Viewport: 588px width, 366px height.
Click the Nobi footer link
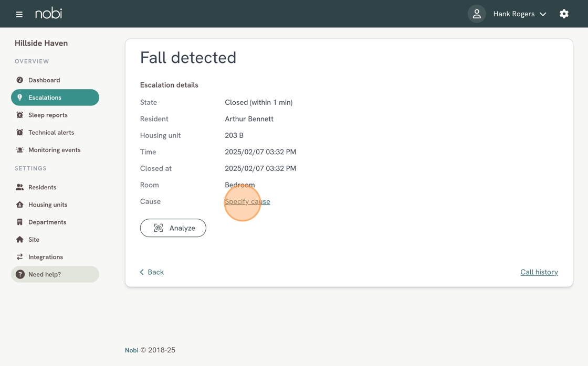pos(131,350)
